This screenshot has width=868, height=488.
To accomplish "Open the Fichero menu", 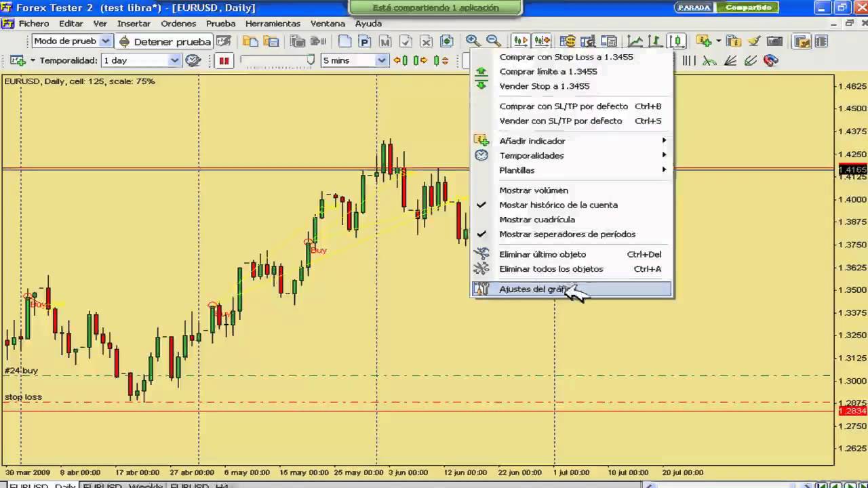I will click(34, 23).
